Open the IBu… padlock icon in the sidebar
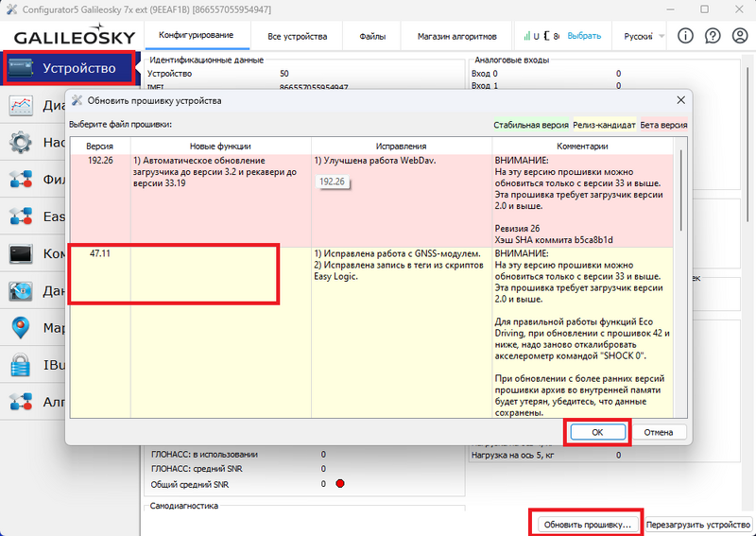The width and height of the screenshot is (756, 536). pyautogui.click(x=21, y=365)
